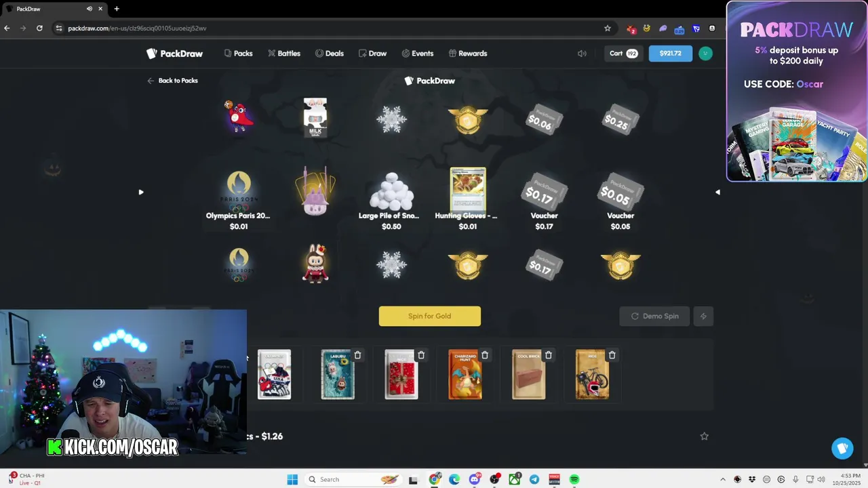This screenshot has height=488, width=868.
Task: Delete the Cool Brick pack
Action: [549, 355]
